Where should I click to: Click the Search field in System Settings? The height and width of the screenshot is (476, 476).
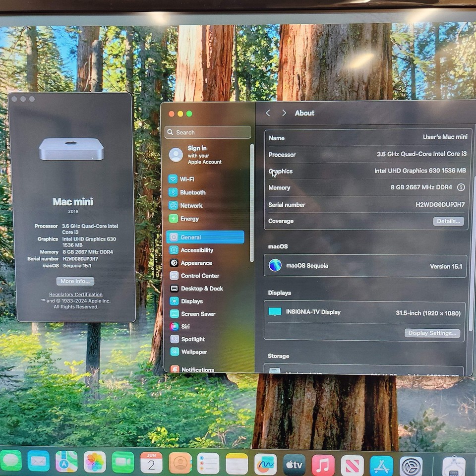coord(207,132)
